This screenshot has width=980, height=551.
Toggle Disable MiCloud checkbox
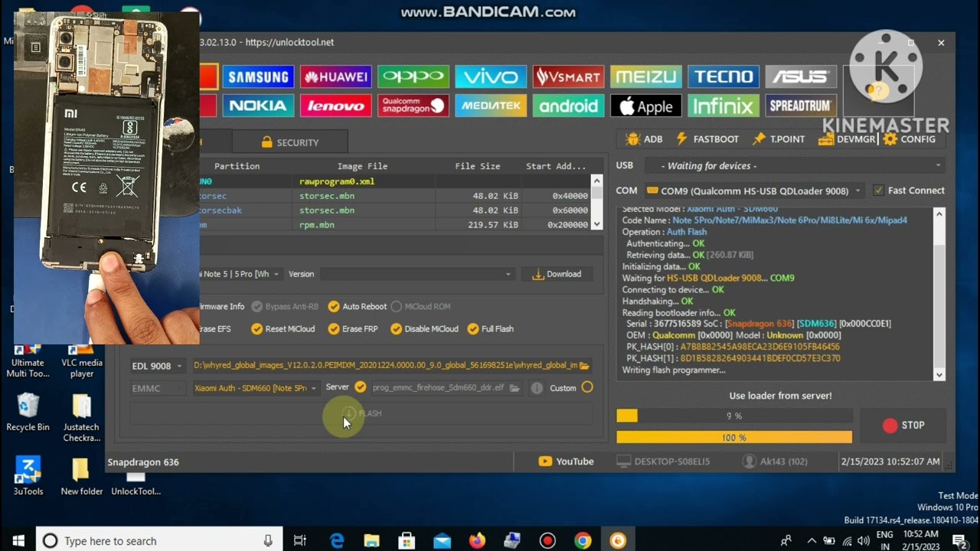coord(424,329)
